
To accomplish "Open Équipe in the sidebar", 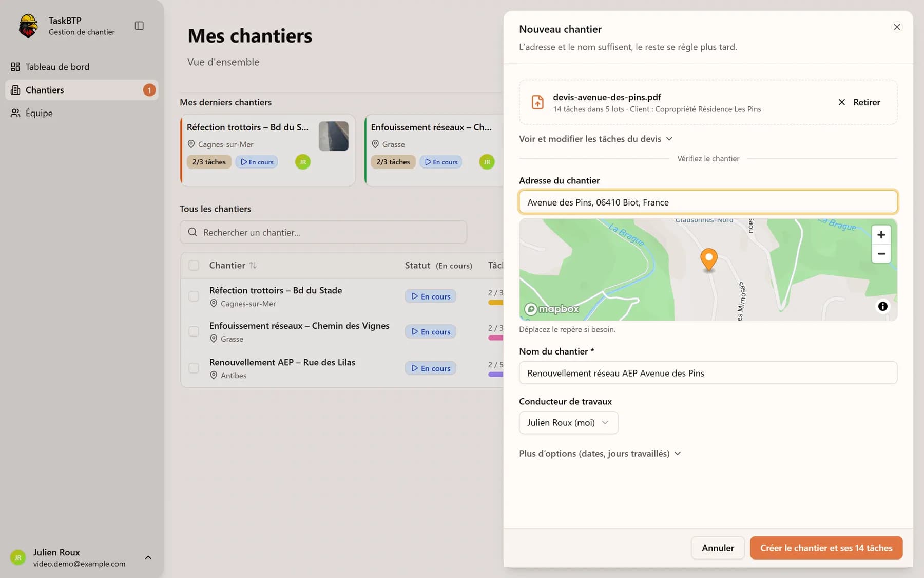I will [82, 113].
